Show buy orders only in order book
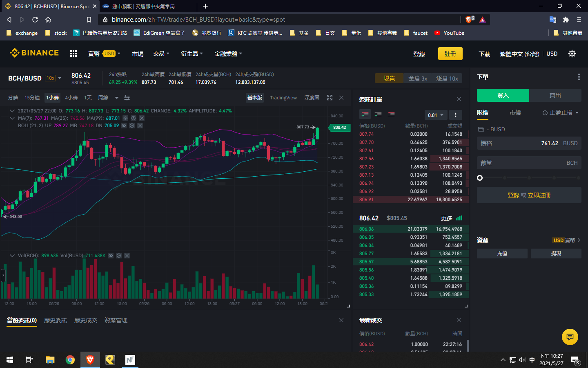The height and width of the screenshot is (368, 588). tap(378, 114)
